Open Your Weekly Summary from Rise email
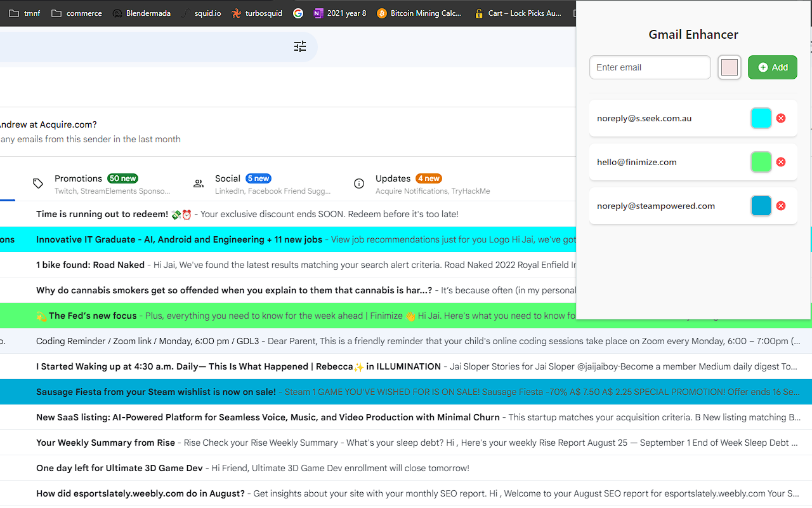 [x=406, y=443]
